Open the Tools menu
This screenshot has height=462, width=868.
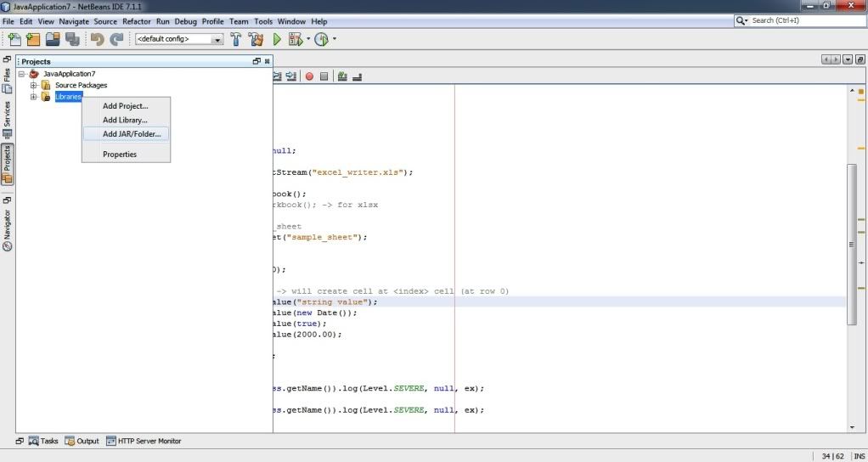tap(263, 21)
